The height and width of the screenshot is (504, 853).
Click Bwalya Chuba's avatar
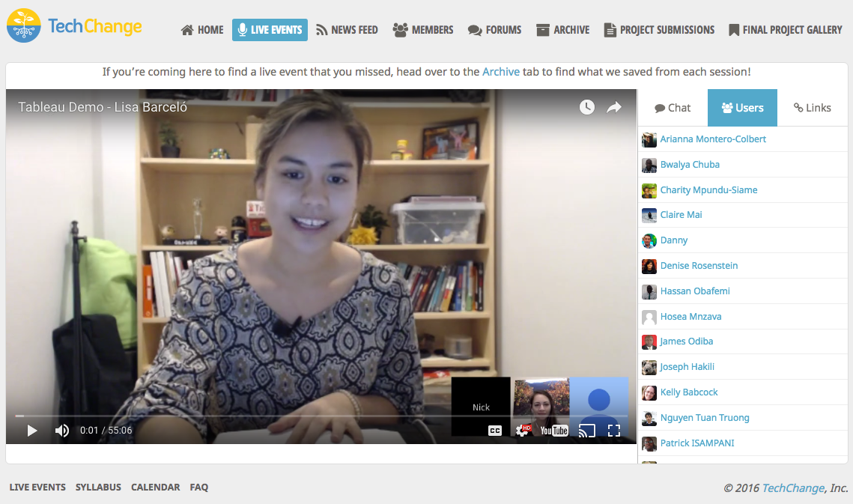[x=649, y=165]
